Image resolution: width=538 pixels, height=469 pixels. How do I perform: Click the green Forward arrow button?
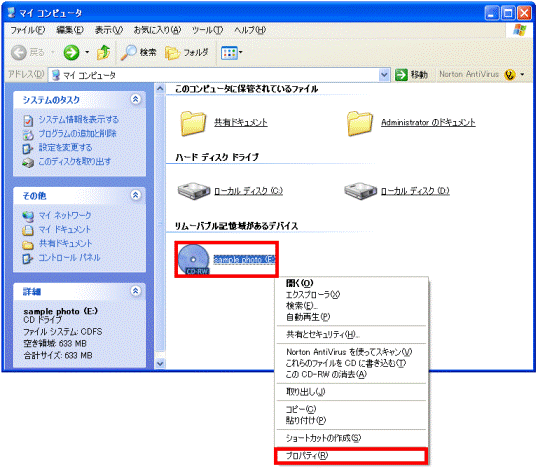tap(71, 52)
